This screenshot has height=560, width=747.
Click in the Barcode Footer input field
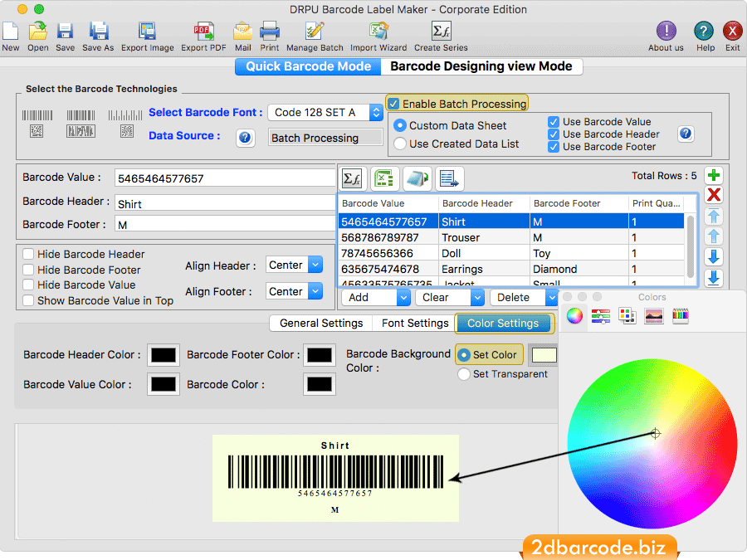[225, 224]
